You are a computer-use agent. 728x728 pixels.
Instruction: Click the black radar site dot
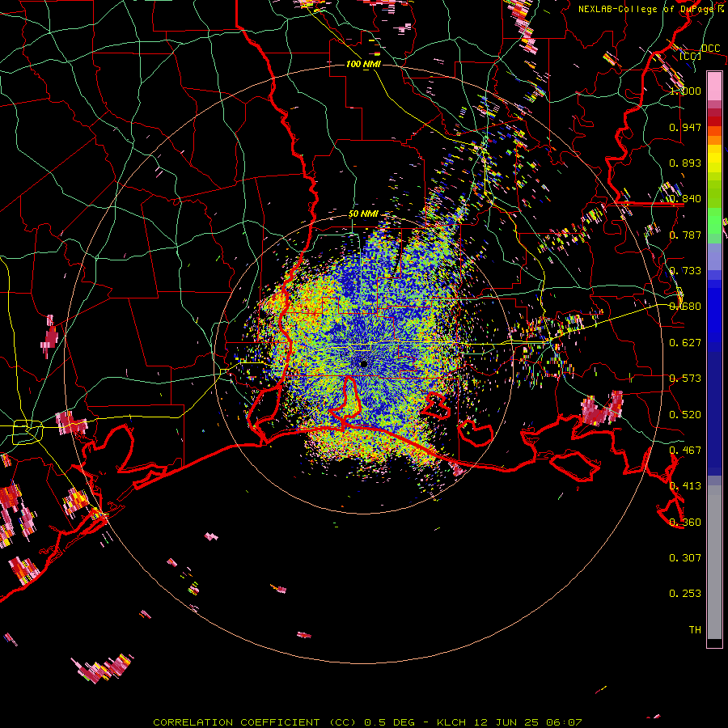click(363, 364)
